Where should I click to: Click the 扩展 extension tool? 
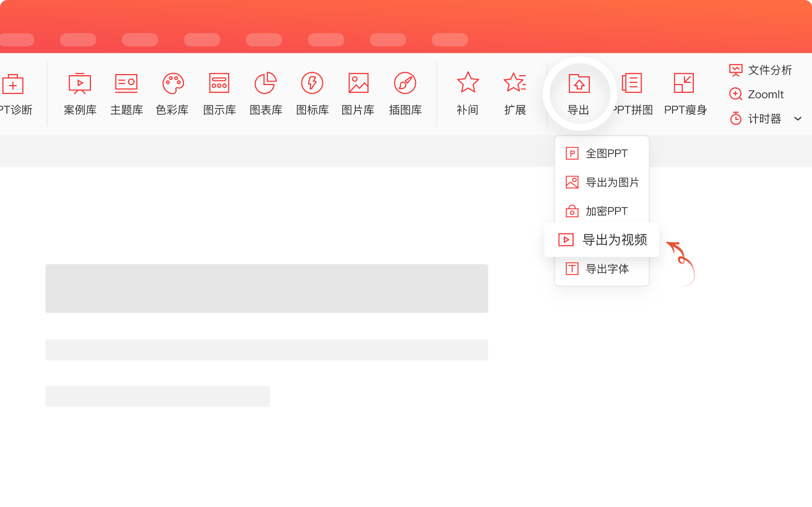[515, 94]
